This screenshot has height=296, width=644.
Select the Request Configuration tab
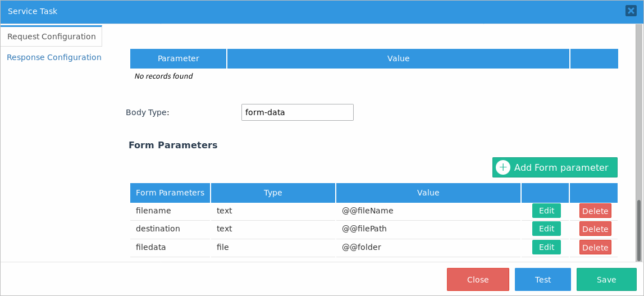pos(52,37)
